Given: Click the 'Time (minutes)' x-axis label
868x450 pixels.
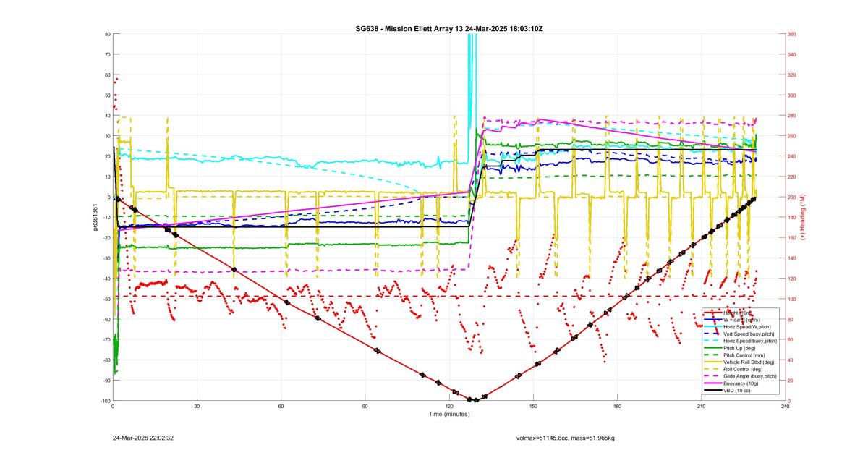Looking at the screenshot, I should (x=448, y=414).
